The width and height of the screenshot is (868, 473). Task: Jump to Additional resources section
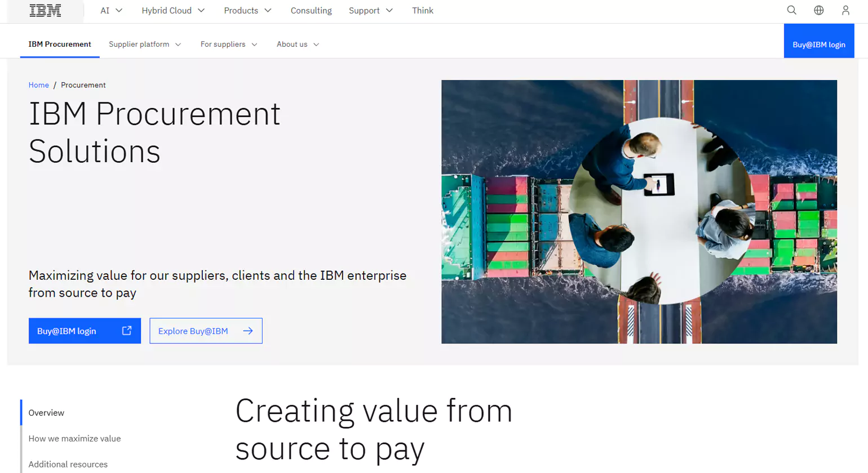point(68,465)
